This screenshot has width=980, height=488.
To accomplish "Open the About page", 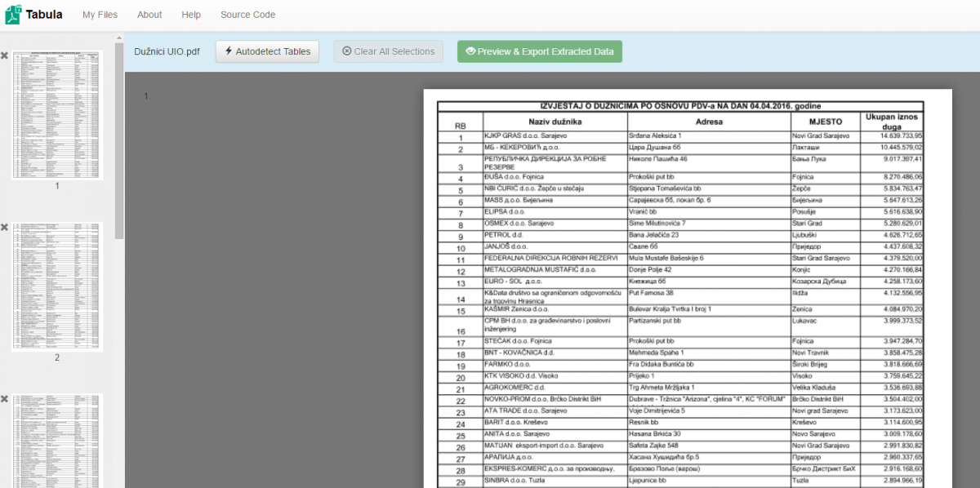I will click(x=149, y=15).
